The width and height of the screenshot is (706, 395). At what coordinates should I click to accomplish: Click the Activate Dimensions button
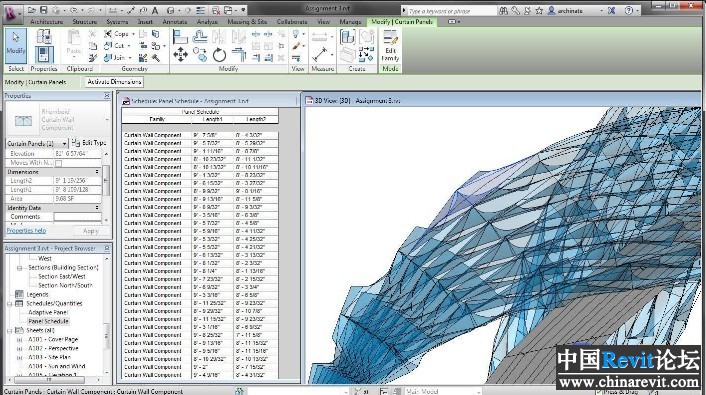(114, 82)
